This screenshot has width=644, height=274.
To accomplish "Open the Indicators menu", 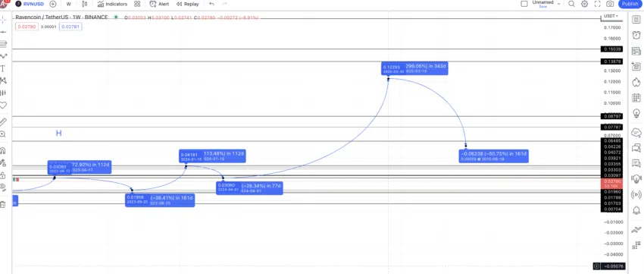I will (113, 4).
